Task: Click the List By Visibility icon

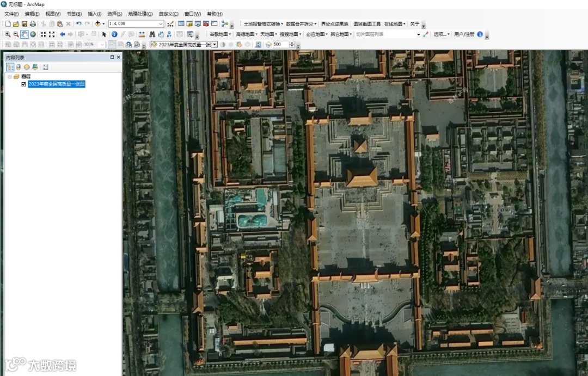Action: point(27,67)
